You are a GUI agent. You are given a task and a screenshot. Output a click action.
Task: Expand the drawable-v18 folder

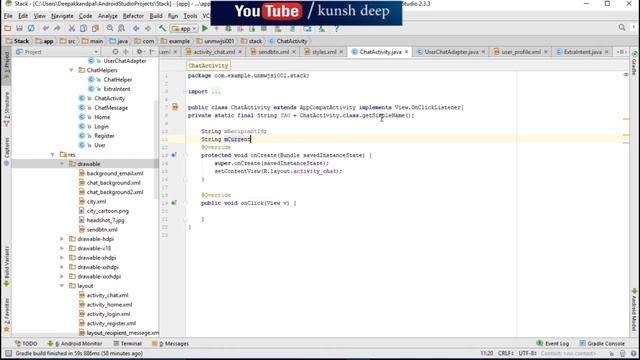62,248
